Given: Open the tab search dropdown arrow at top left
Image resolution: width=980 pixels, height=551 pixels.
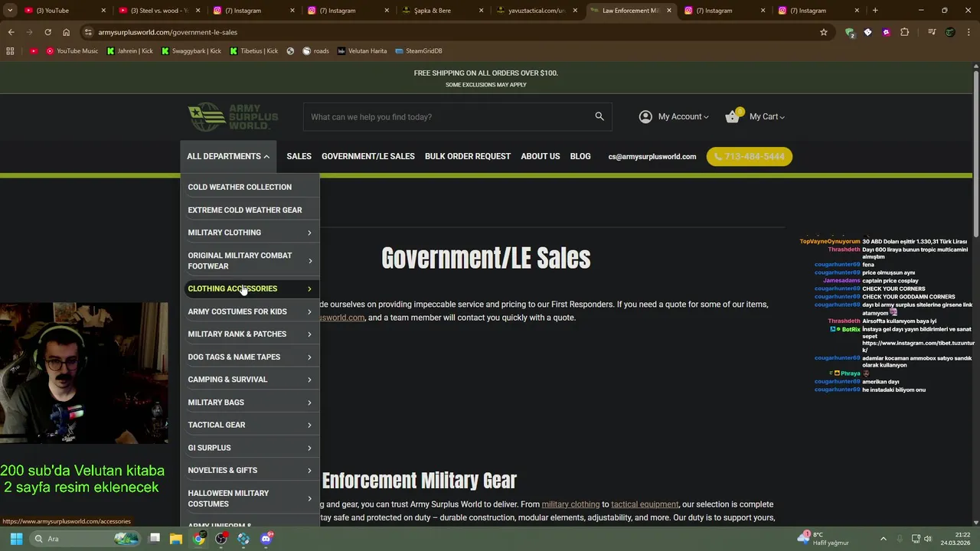Looking at the screenshot, I should click(10, 11).
